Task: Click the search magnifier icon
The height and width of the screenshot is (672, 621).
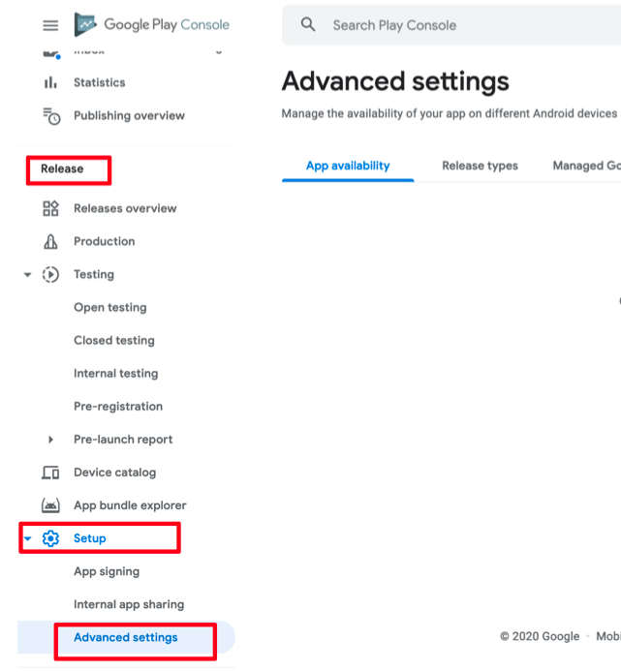Action: pos(308,25)
